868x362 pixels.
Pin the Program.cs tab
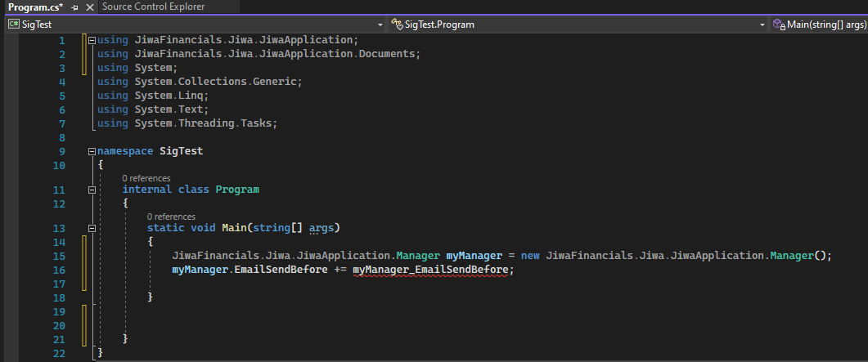click(x=74, y=7)
